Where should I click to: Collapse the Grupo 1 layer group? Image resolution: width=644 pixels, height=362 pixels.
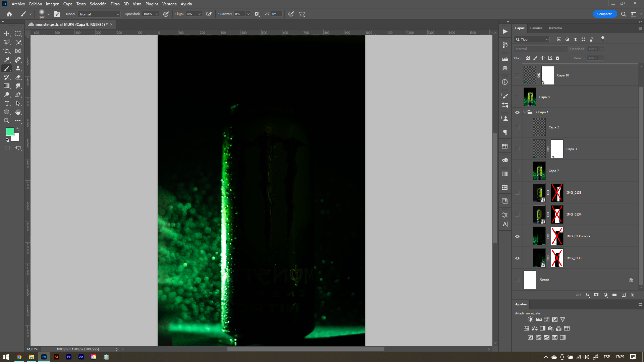(525, 112)
